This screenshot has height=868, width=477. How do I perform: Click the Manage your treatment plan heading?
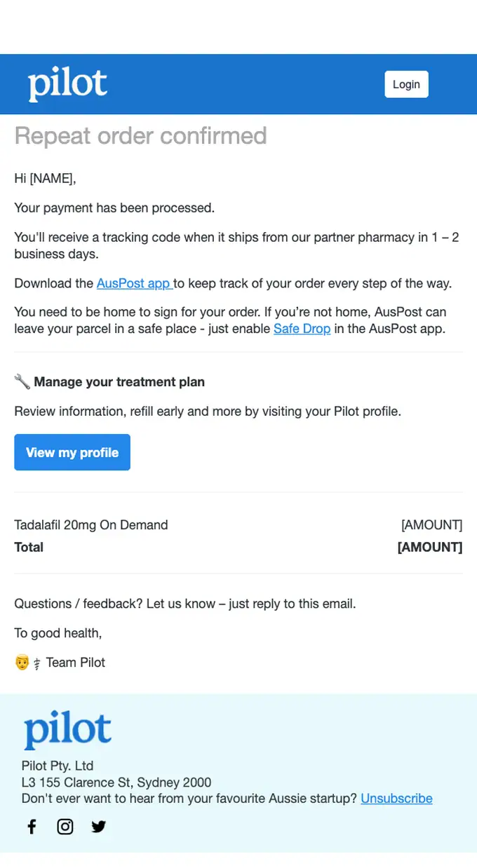(x=119, y=382)
